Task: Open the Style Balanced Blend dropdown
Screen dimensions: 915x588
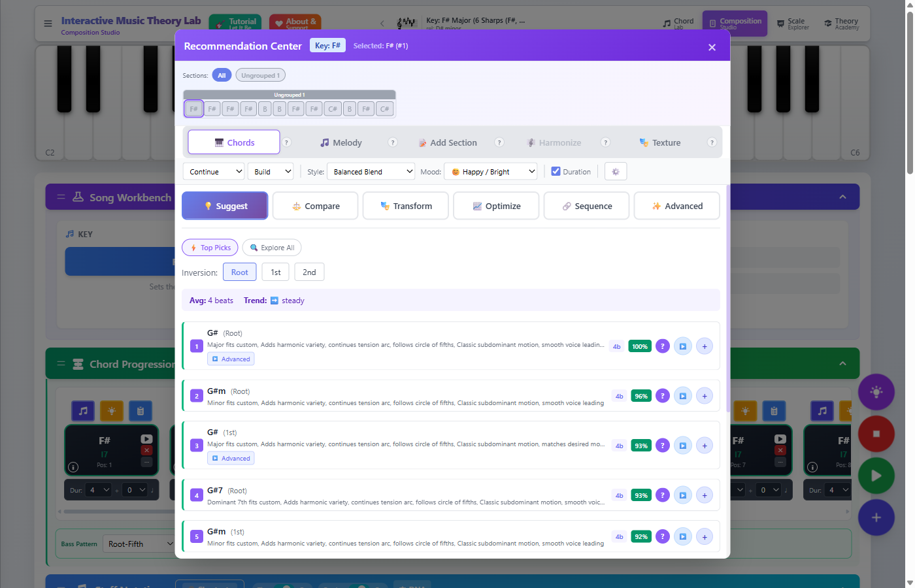Action: tap(371, 171)
